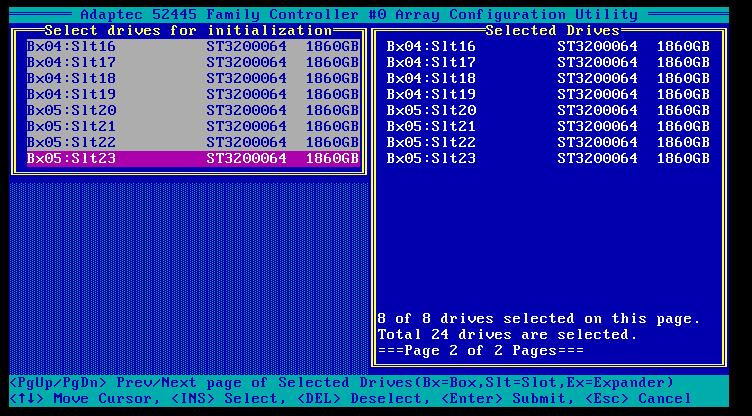Screen dimensions: 752x416
Task: Select drive Bx04:Slt19 in initialization list
Action: pyautogui.click(x=193, y=94)
